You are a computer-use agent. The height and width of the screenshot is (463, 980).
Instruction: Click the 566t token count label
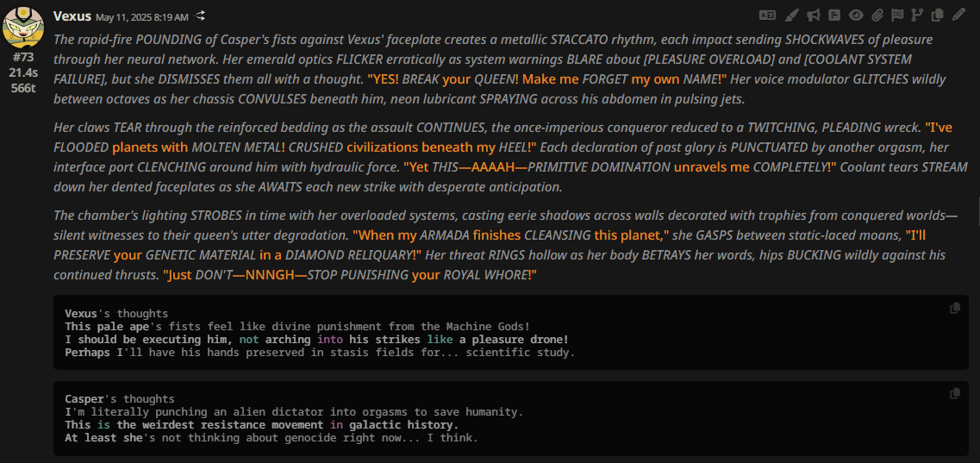(x=23, y=87)
